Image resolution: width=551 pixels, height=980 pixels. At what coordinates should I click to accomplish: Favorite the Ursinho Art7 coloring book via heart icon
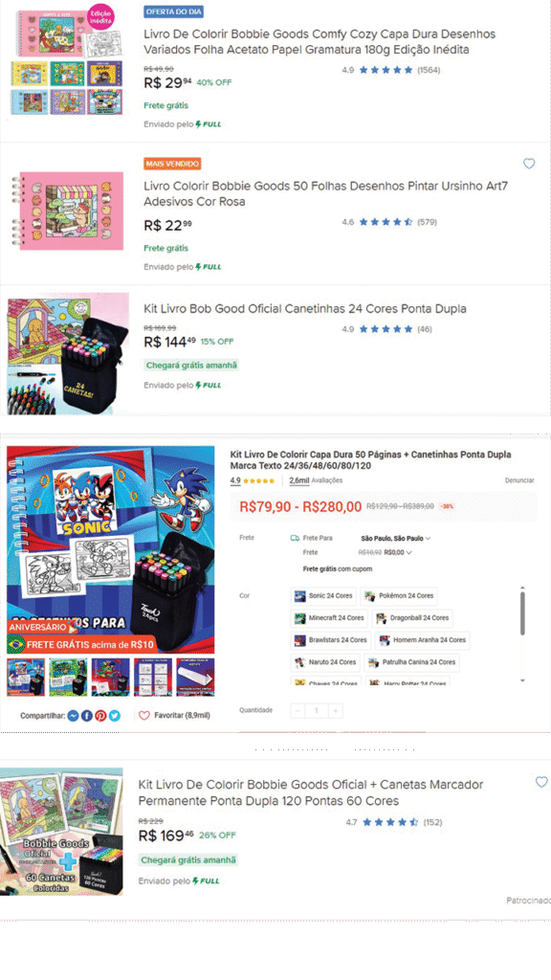pos(529,164)
